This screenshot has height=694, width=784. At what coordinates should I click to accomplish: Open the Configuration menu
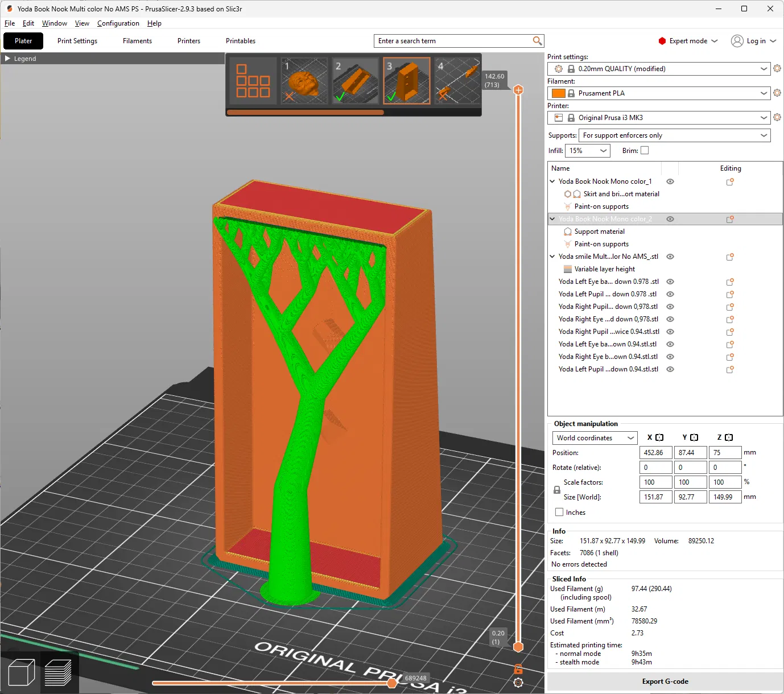tap(118, 23)
